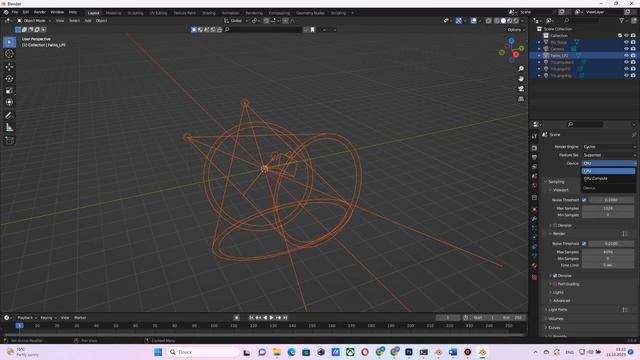Switch to the Modeling workspace tab
The image size is (640, 360).
point(113,13)
